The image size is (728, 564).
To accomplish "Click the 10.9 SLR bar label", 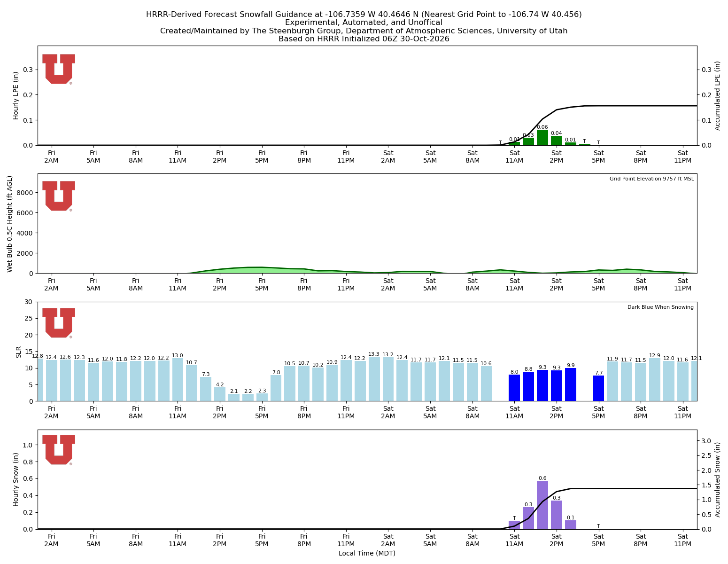I will pyautogui.click(x=332, y=362).
